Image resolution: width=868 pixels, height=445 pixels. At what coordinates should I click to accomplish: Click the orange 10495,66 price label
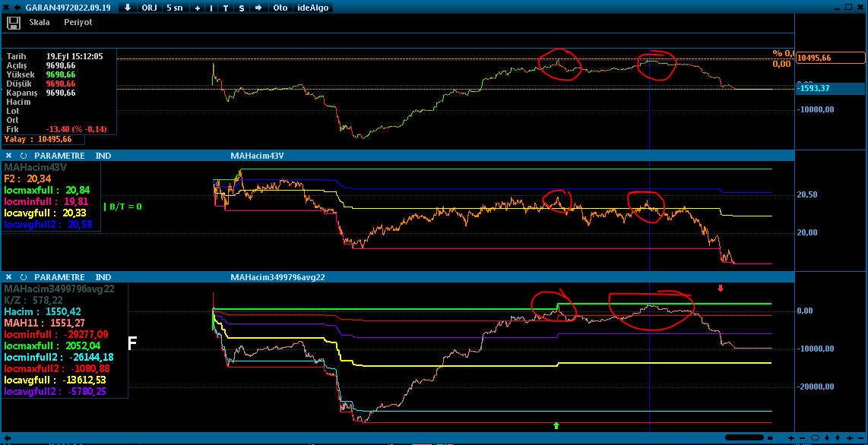[x=830, y=58]
